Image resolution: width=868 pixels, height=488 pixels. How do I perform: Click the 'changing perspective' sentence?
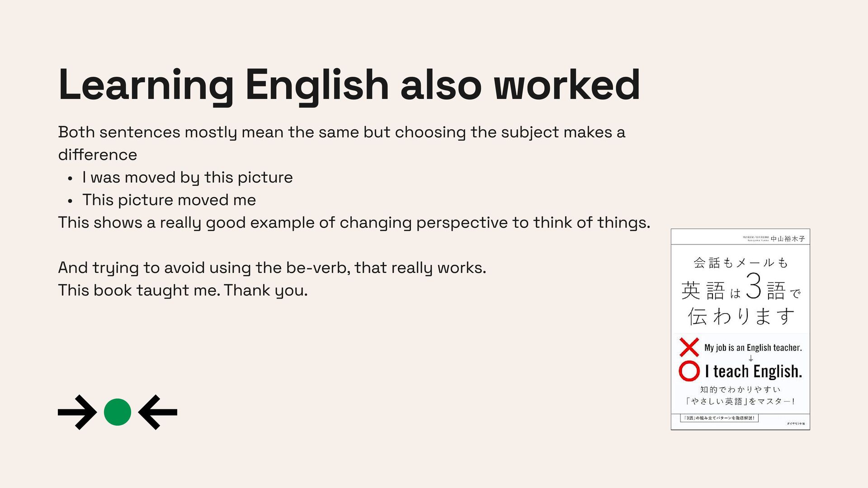point(354,222)
